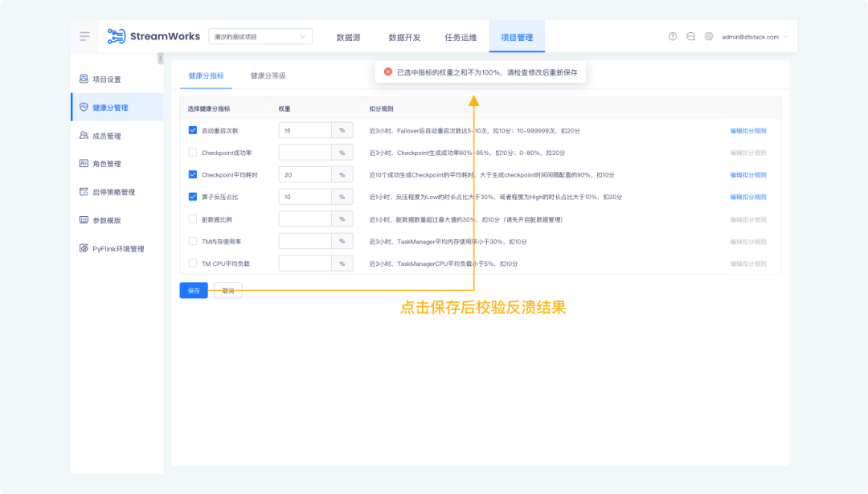Image resolution: width=868 pixels, height=494 pixels.
Task: Switch to the 健康分等级 tab
Action: tap(268, 76)
